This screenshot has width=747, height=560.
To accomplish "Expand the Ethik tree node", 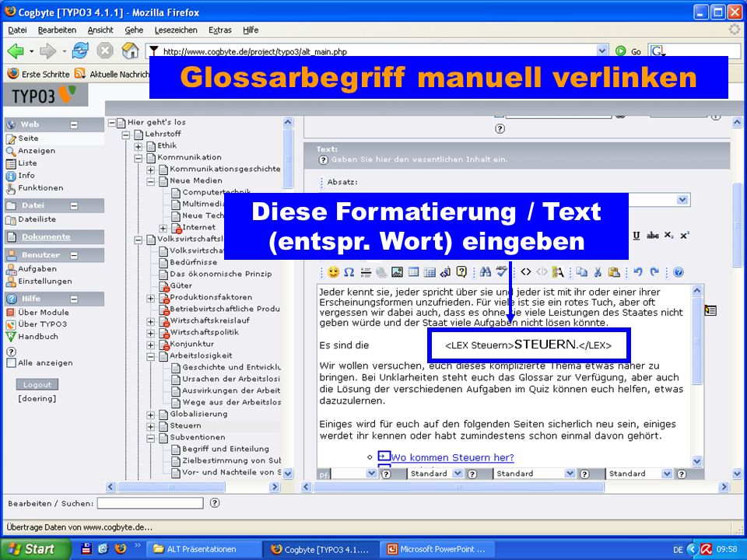I will coord(139,145).
